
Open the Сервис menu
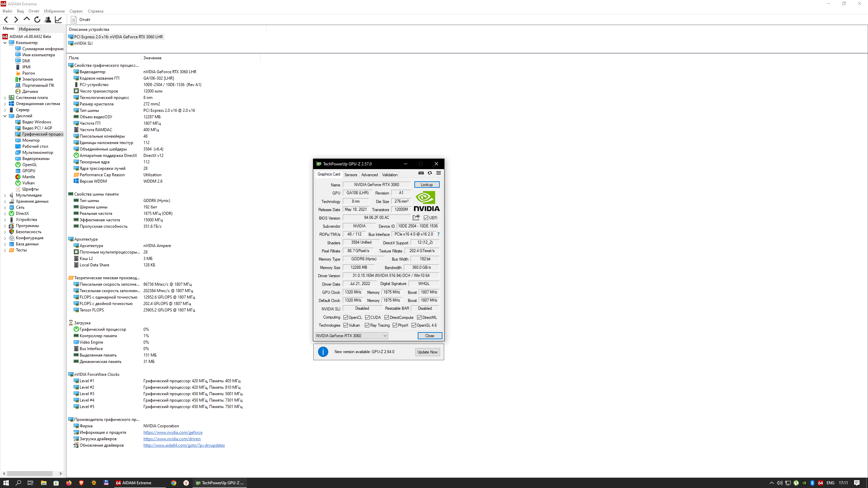point(76,11)
